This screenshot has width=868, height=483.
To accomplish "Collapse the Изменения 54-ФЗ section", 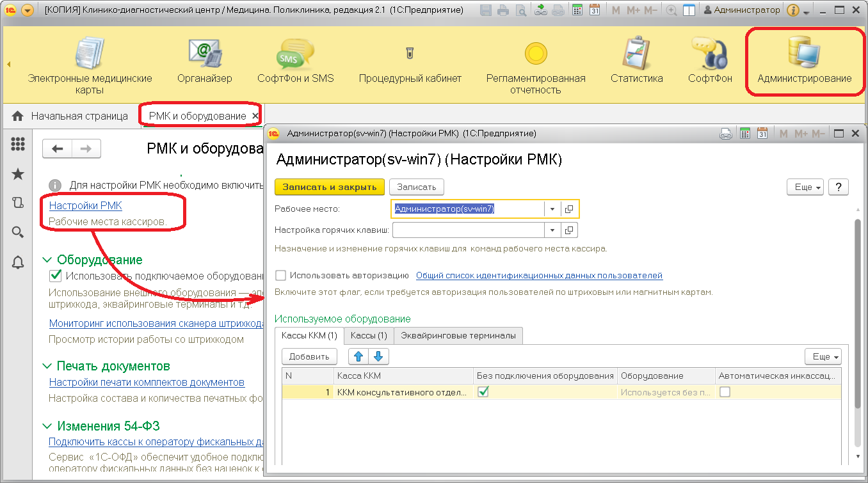I will pyautogui.click(x=47, y=426).
